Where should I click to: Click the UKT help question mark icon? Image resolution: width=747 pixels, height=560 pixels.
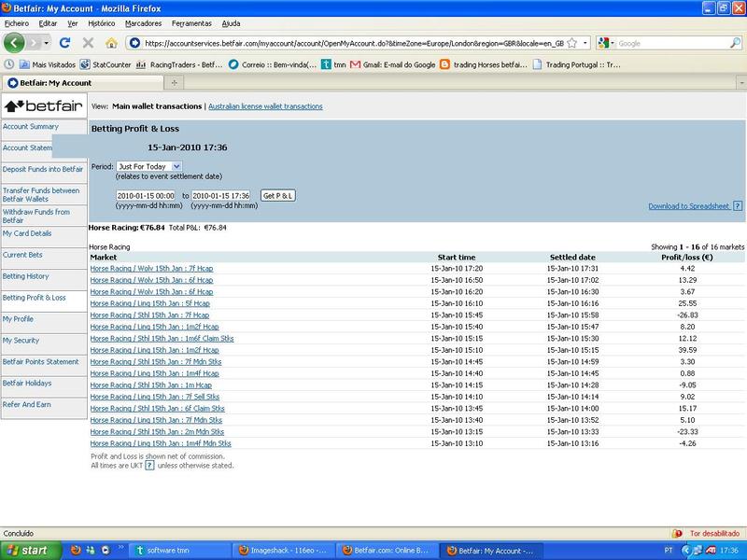149,465
